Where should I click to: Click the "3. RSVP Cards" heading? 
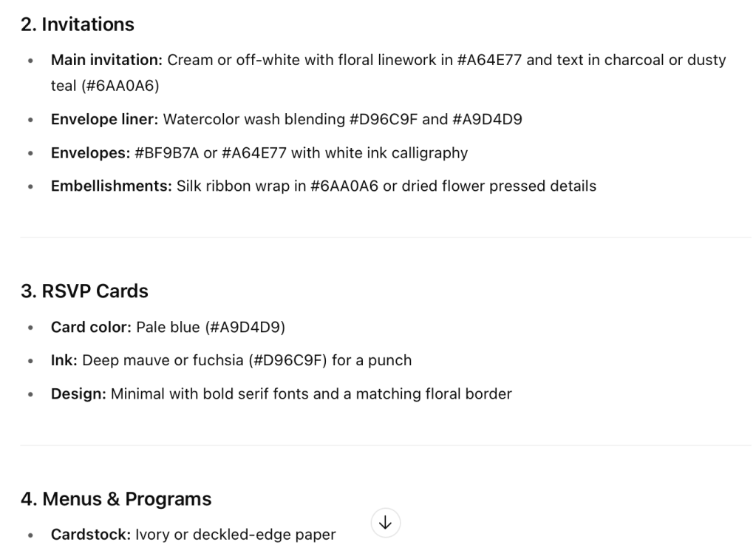click(84, 291)
